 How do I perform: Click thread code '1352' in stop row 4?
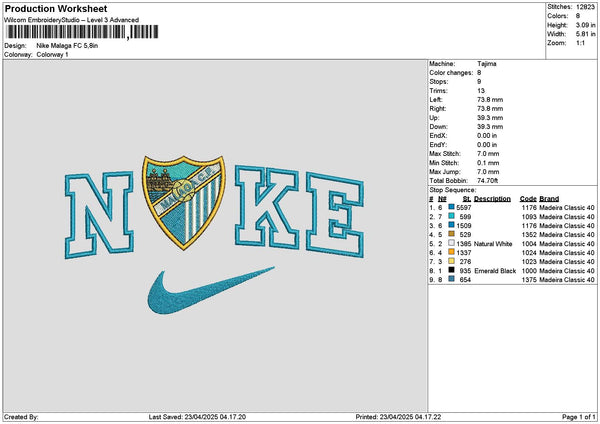click(x=529, y=235)
